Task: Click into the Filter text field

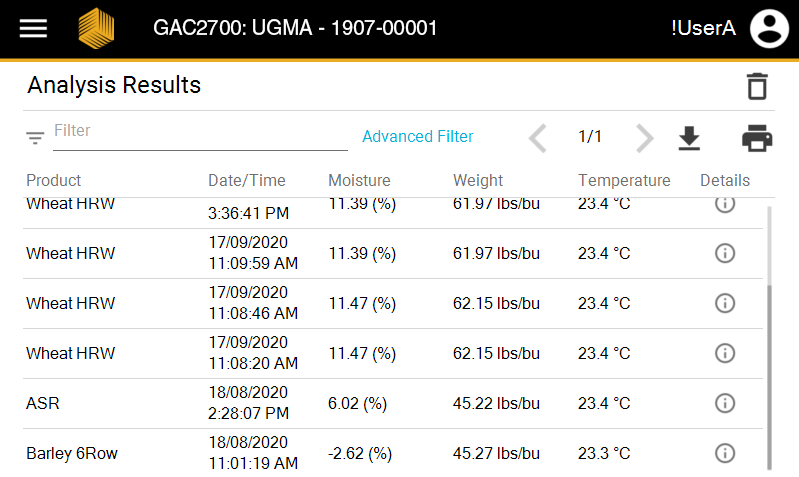Action: (x=200, y=132)
